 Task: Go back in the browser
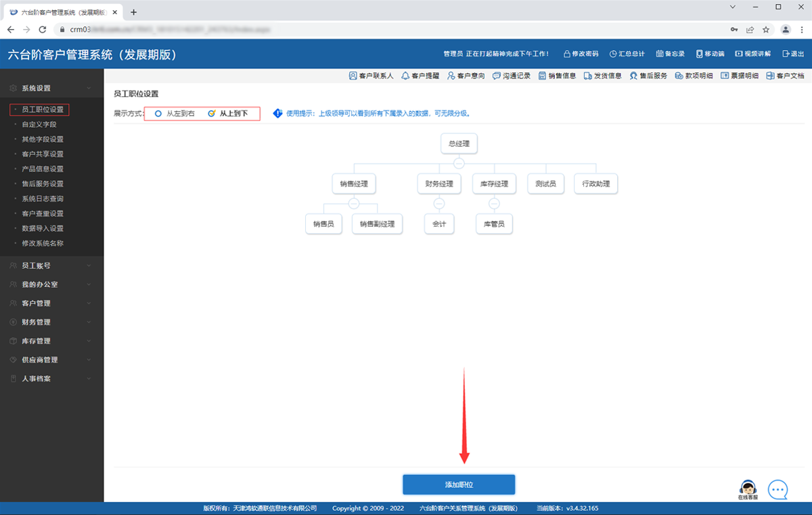pyautogui.click(x=11, y=30)
